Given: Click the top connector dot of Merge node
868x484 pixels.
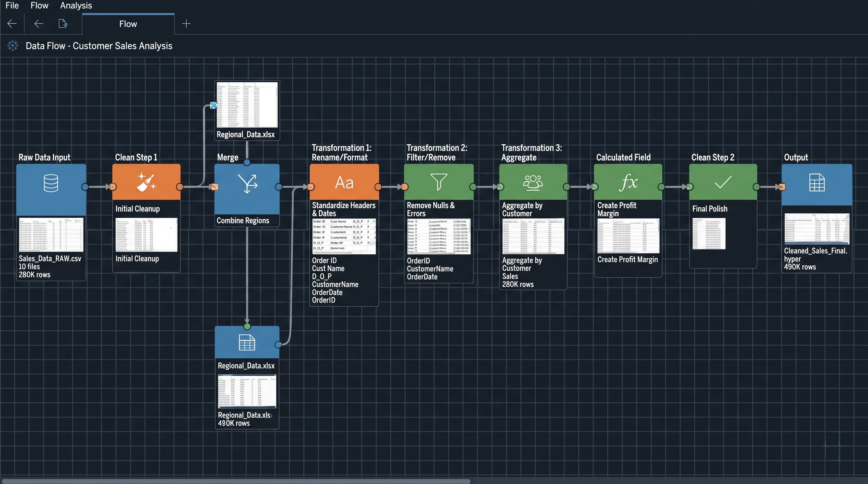Looking at the screenshot, I should [247, 163].
